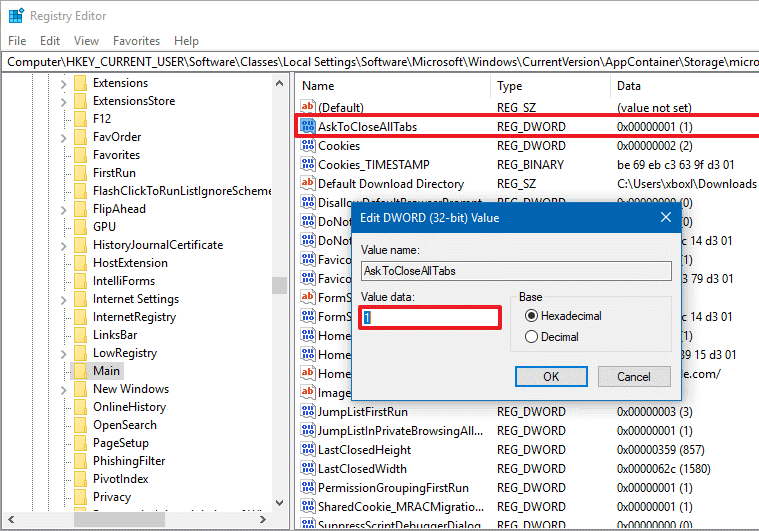Viewport: 759px width, 531px height.
Task: Click the FirstRun folder icon
Action: pos(80,173)
